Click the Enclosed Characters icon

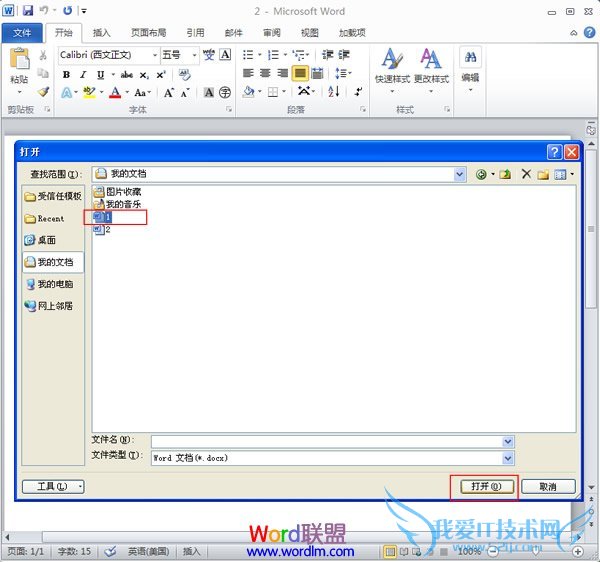tap(225, 92)
